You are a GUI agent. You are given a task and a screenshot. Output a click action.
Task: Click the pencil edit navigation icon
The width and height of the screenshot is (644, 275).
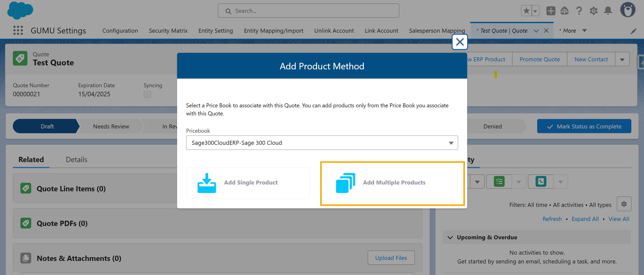click(x=633, y=31)
